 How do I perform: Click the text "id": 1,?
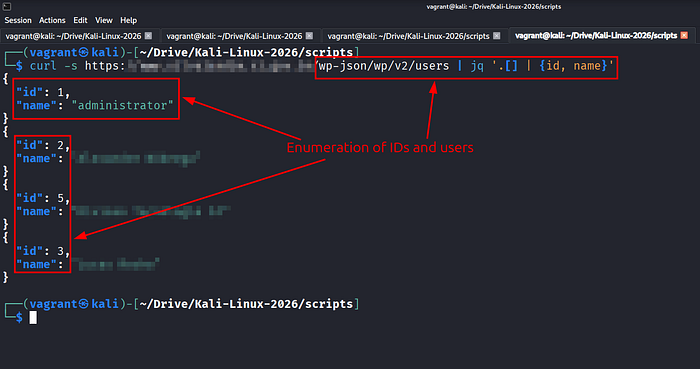43,92
